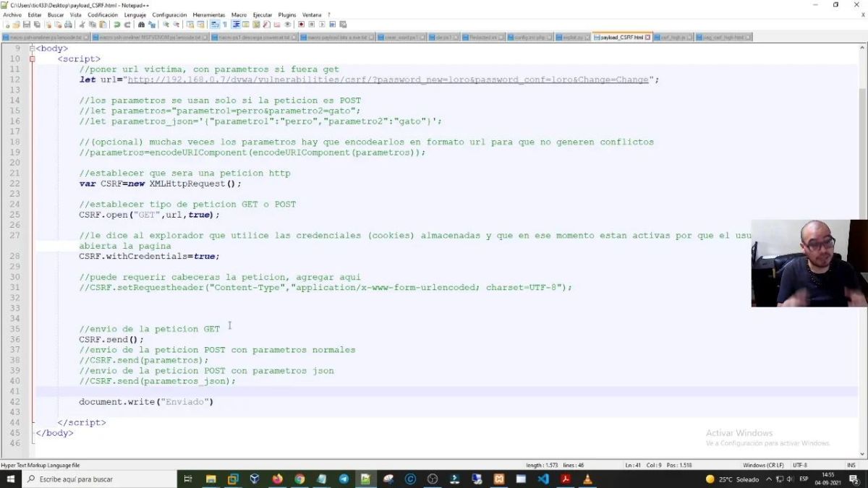The height and width of the screenshot is (488, 868).
Task: Switch to the pag_csrf_high.html tab
Action: click(726, 37)
